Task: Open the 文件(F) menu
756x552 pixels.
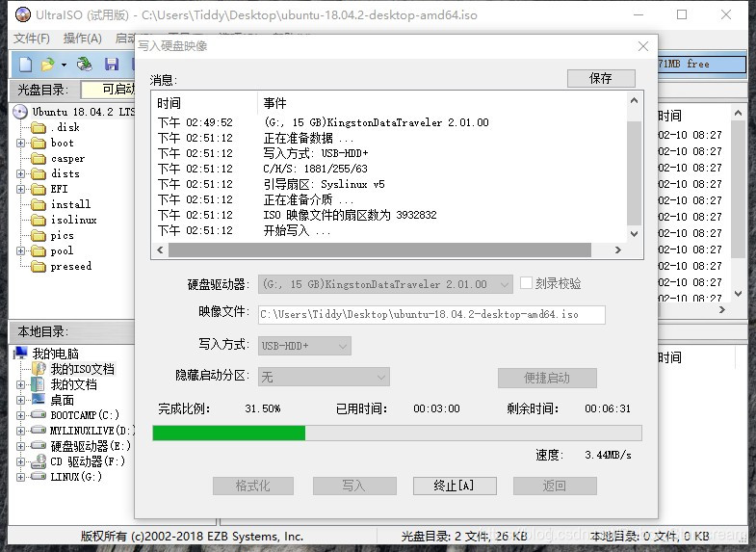Action: (32, 39)
